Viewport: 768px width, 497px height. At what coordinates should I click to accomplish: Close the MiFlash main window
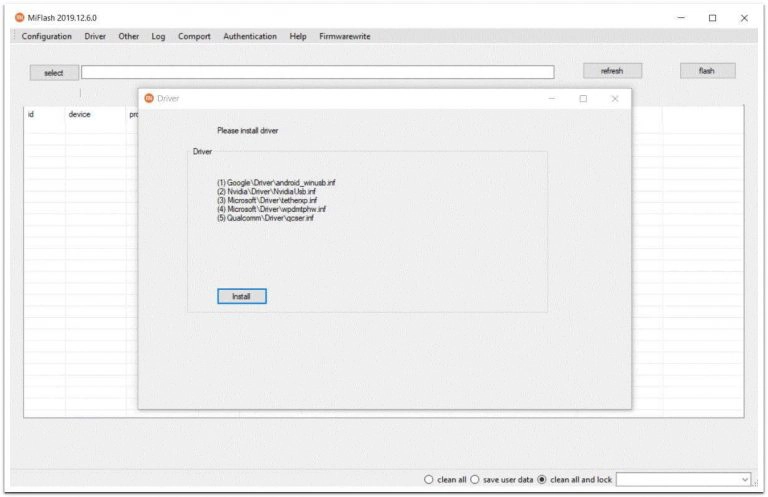[743, 17]
